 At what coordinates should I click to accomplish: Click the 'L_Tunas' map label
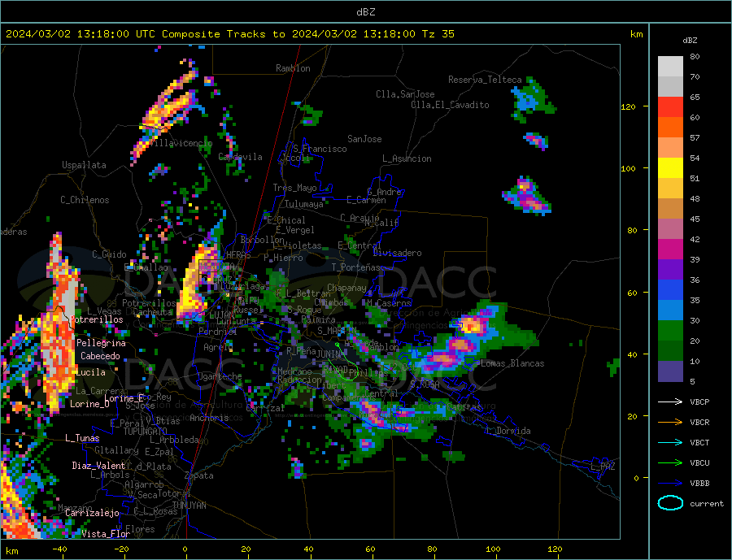pos(82,438)
